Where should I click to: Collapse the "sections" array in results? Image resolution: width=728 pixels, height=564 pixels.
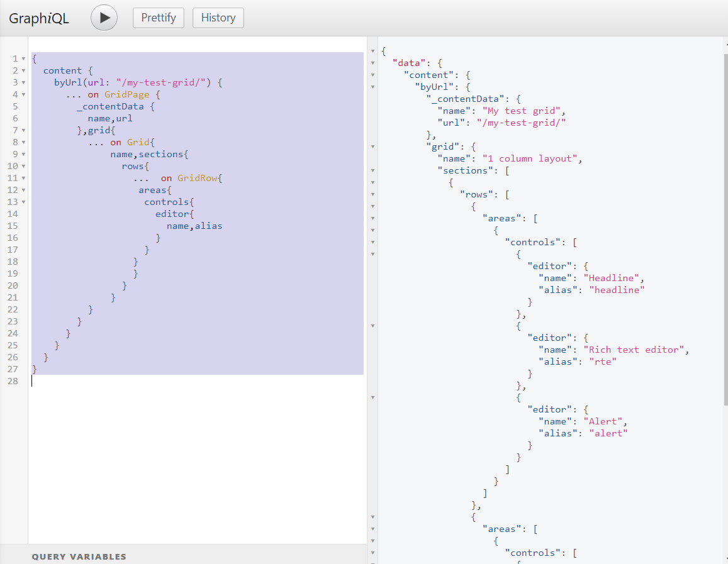pos(373,170)
